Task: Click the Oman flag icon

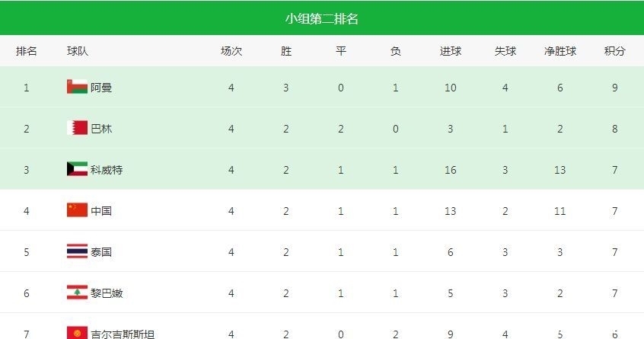Action: (77, 86)
